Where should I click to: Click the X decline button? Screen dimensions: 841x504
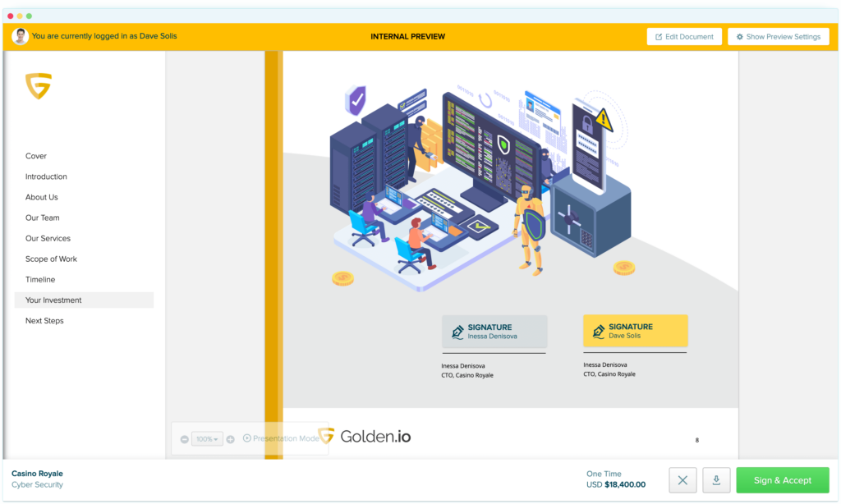point(682,480)
